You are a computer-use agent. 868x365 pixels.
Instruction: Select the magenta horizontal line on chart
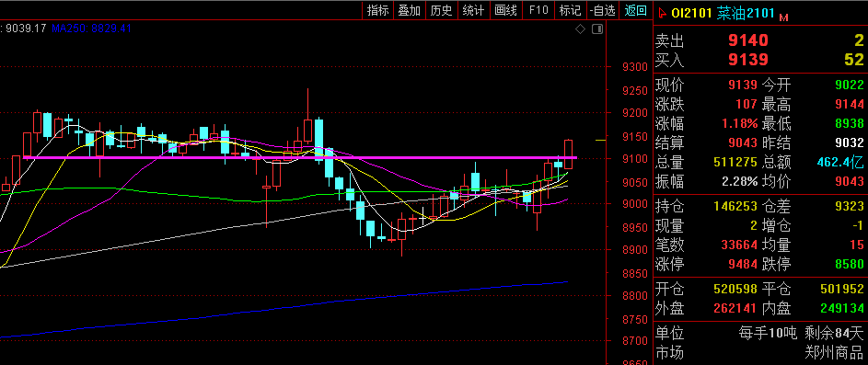[x=299, y=157]
